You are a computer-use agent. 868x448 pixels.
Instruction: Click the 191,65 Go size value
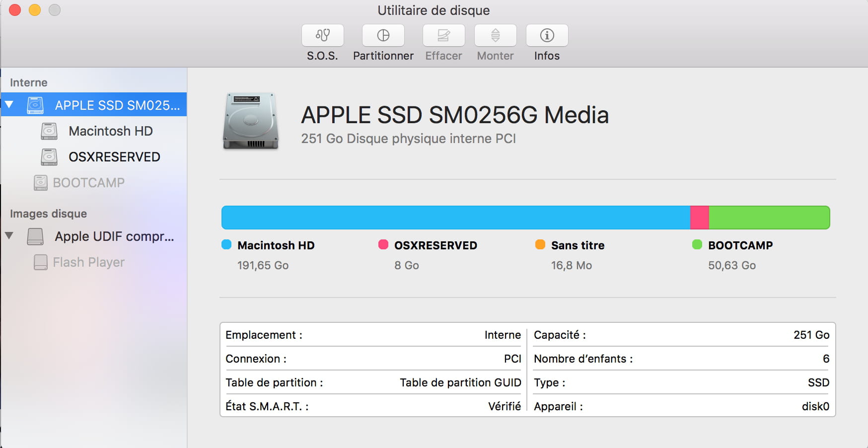coord(263,266)
